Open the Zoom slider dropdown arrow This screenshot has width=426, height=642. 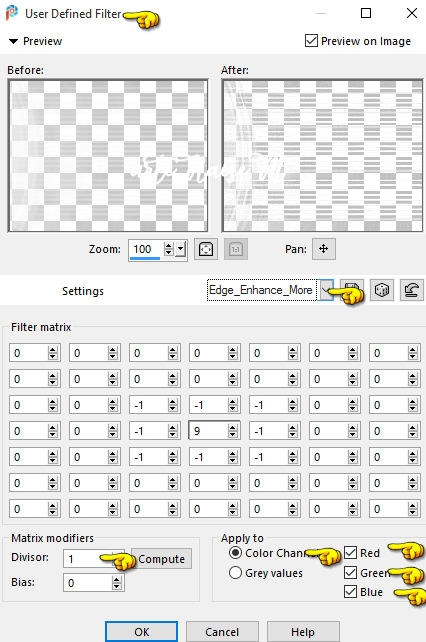click(181, 249)
